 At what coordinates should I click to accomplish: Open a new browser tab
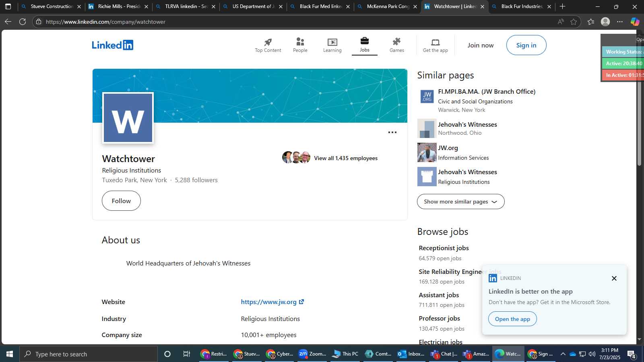click(x=562, y=6)
